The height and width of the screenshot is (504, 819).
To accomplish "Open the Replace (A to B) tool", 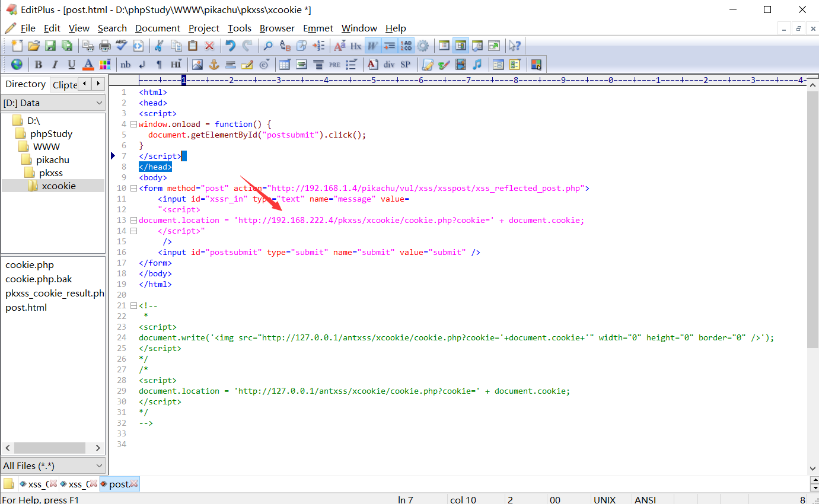I will point(285,46).
